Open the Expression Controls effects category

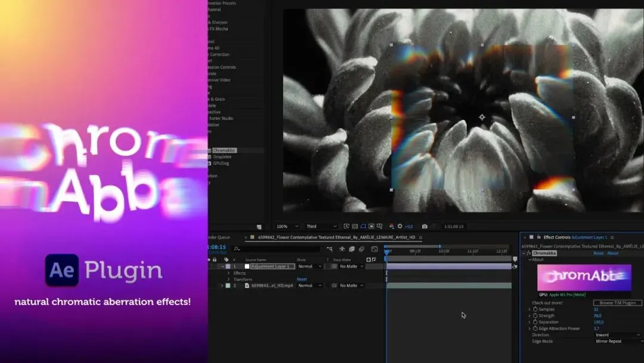click(x=221, y=67)
